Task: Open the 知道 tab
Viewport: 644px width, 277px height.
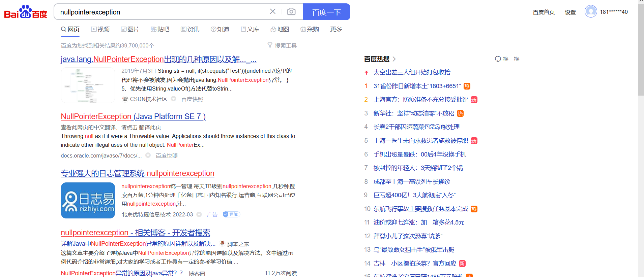Action: click(220, 29)
